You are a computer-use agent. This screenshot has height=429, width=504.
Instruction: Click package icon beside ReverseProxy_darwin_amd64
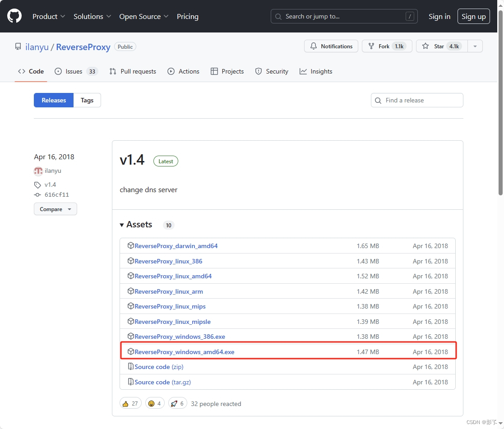(x=130, y=245)
